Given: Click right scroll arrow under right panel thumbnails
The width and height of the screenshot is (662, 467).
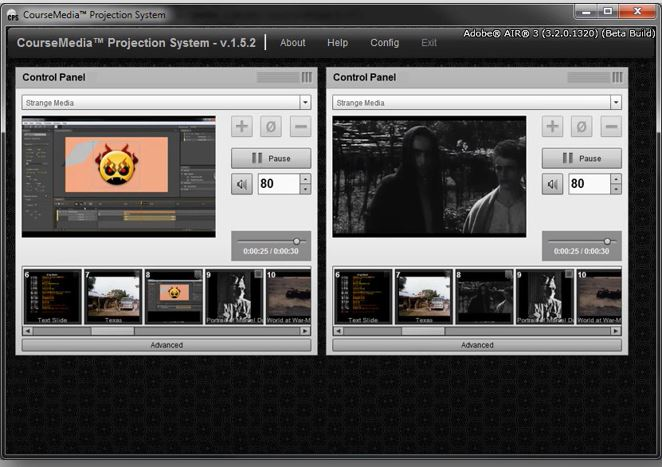Looking at the screenshot, I should tap(616, 331).
